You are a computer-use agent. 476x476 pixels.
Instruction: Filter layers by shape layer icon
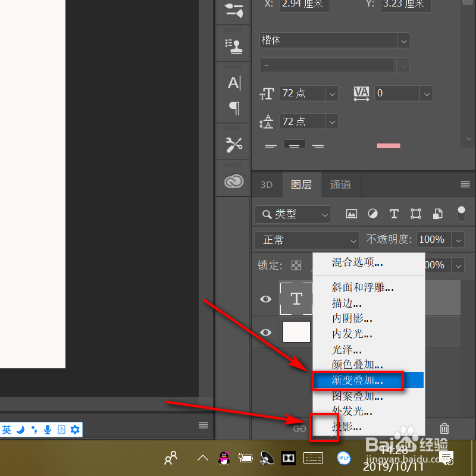(415, 214)
